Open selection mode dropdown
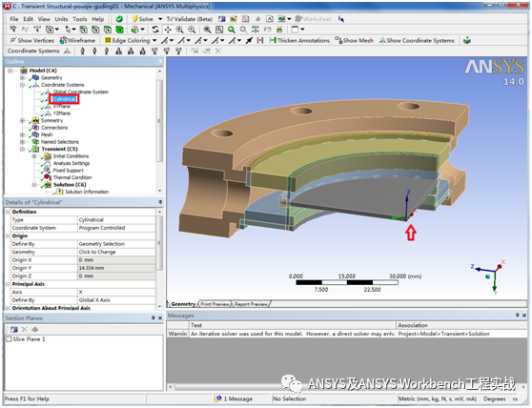 74,30
